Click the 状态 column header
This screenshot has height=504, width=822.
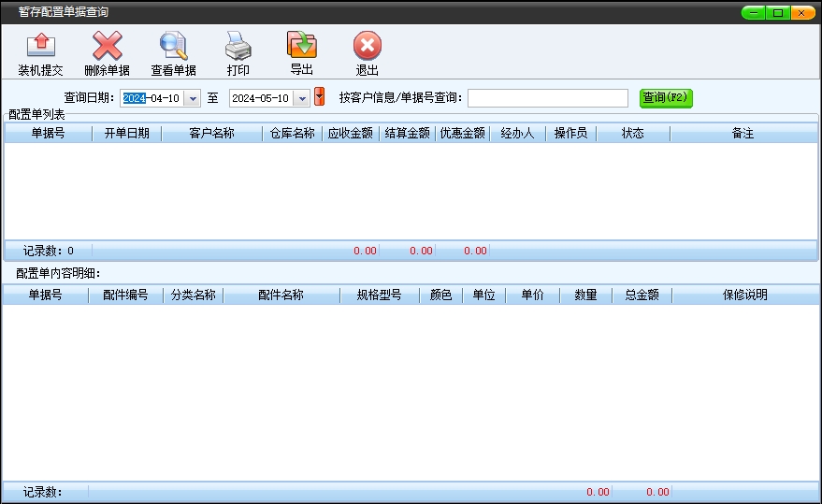(632, 134)
